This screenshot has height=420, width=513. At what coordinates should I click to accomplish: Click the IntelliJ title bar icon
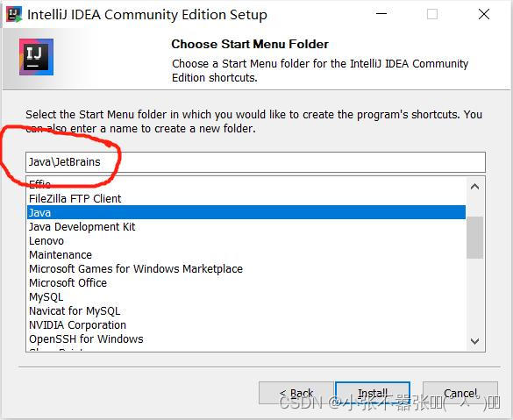coord(14,14)
